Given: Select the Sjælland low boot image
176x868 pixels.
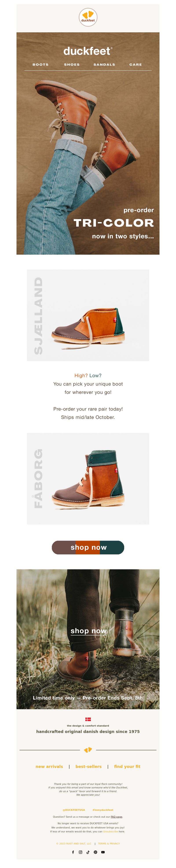Looking at the screenshot, I should 88,315.
